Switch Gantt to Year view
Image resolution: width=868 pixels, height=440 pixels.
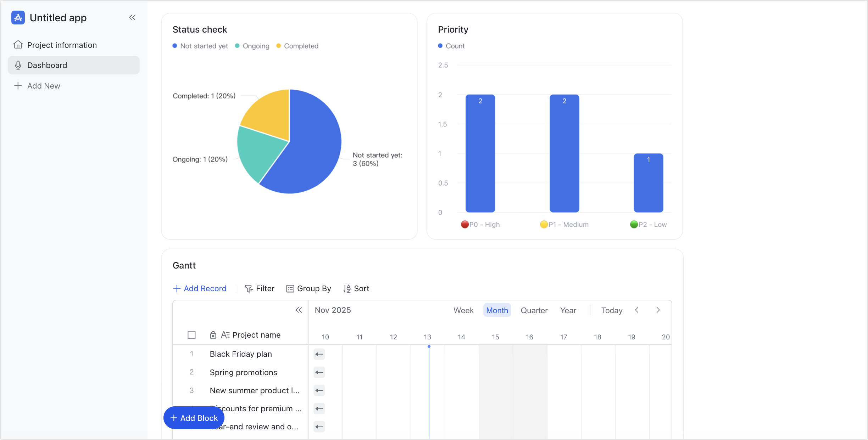click(568, 310)
